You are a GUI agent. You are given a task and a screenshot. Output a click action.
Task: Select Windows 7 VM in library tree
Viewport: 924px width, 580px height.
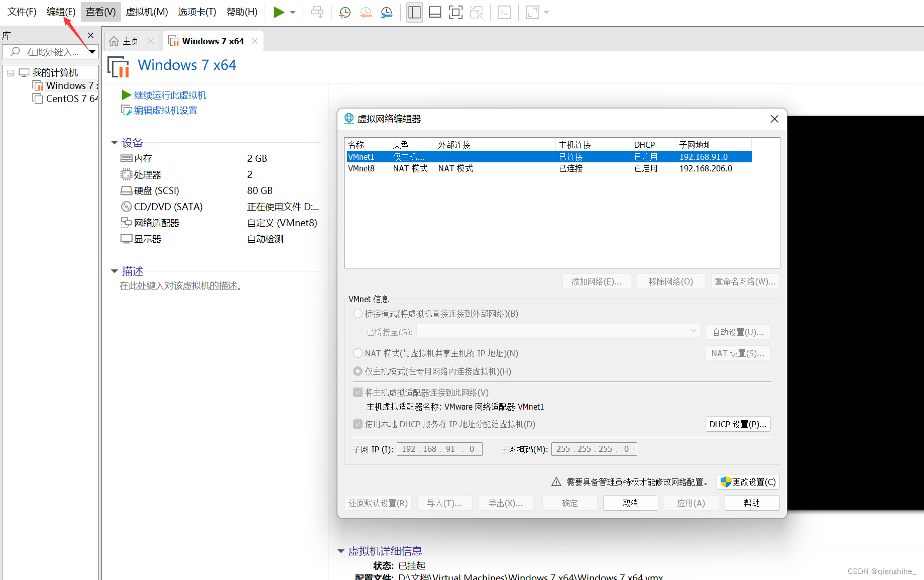pos(65,86)
